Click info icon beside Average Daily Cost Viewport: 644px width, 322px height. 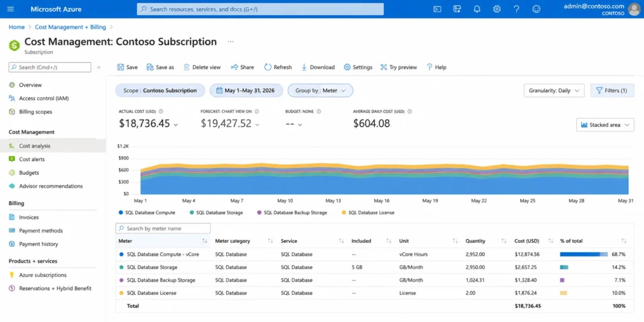point(410,111)
